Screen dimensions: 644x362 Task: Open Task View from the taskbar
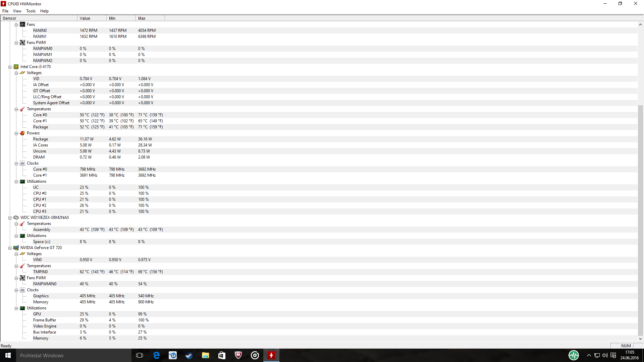pos(140,355)
